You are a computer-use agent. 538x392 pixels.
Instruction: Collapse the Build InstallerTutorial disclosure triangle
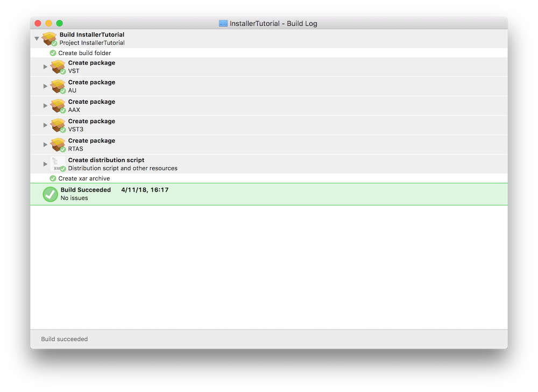click(37, 39)
